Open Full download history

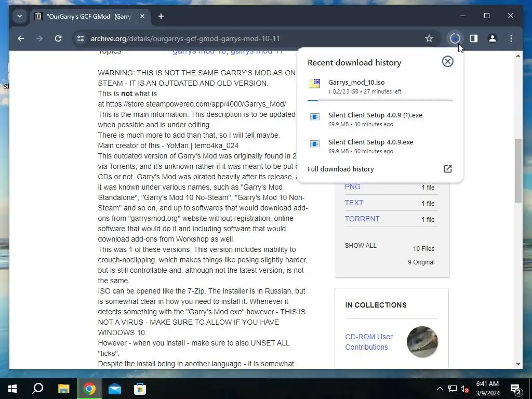(341, 169)
